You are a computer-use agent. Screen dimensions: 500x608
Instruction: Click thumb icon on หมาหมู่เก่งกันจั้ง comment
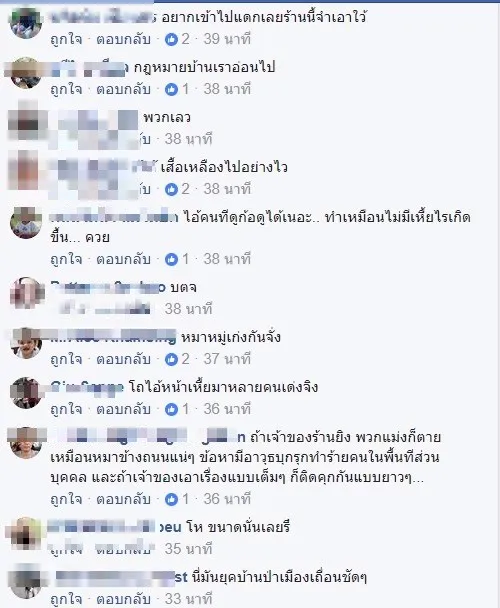pyautogui.click(x=171, y=359)
